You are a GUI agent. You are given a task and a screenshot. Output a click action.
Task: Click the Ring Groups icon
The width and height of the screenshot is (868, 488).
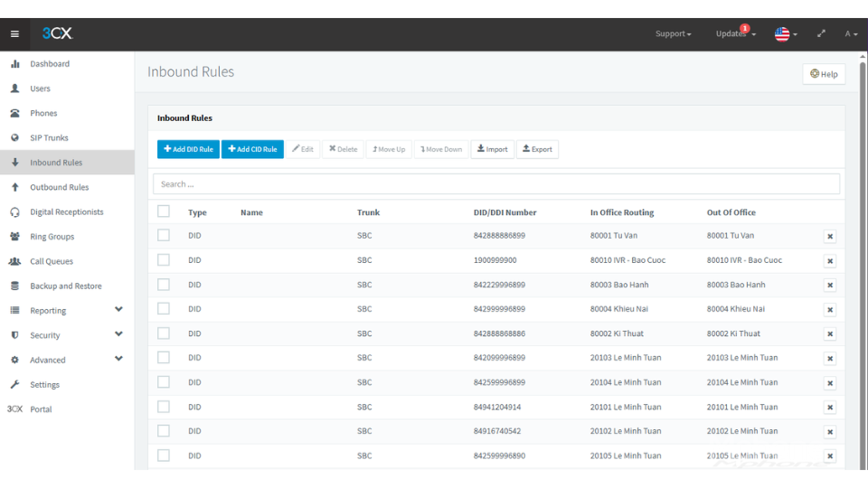tap(15, 236)
